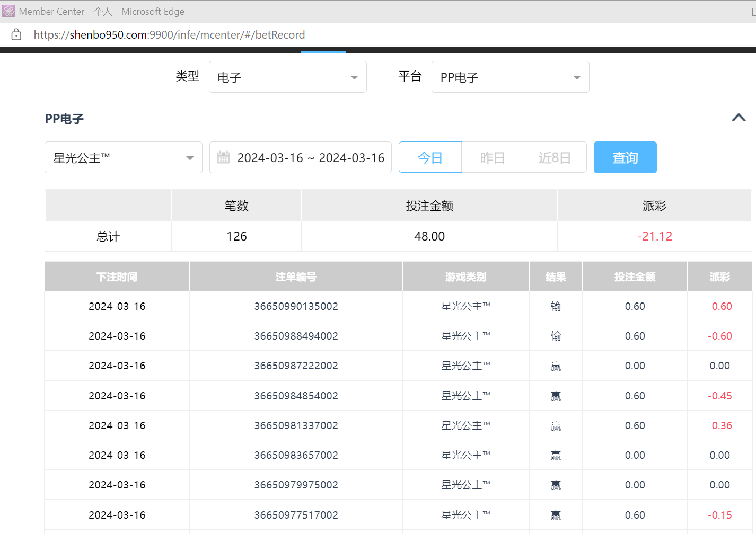
Task: Minimize the Member Center window
Action: (720, 12)
